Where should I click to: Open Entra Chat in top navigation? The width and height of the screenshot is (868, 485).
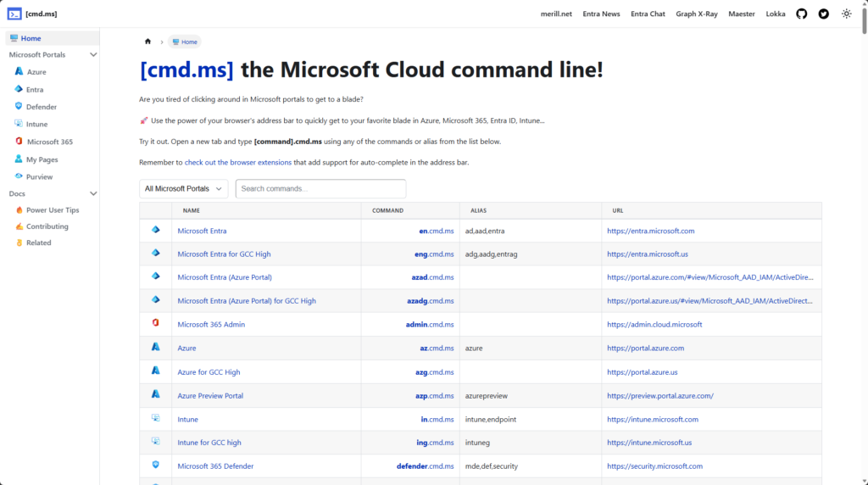[648, 14]
